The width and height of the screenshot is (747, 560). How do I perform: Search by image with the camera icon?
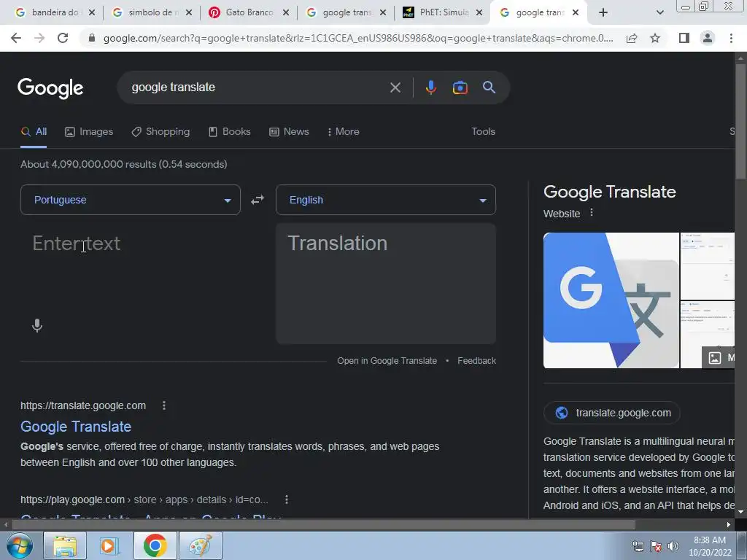click(460, 87)
